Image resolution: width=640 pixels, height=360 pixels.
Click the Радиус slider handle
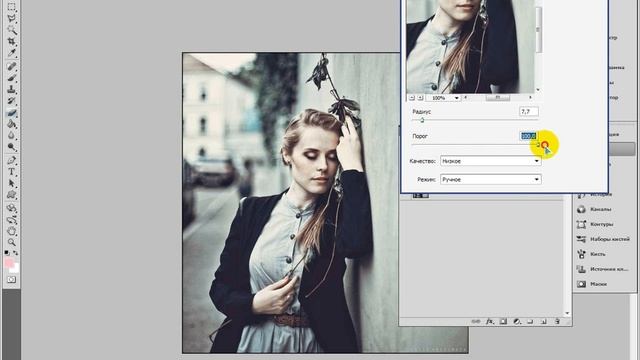click(422, 120)
